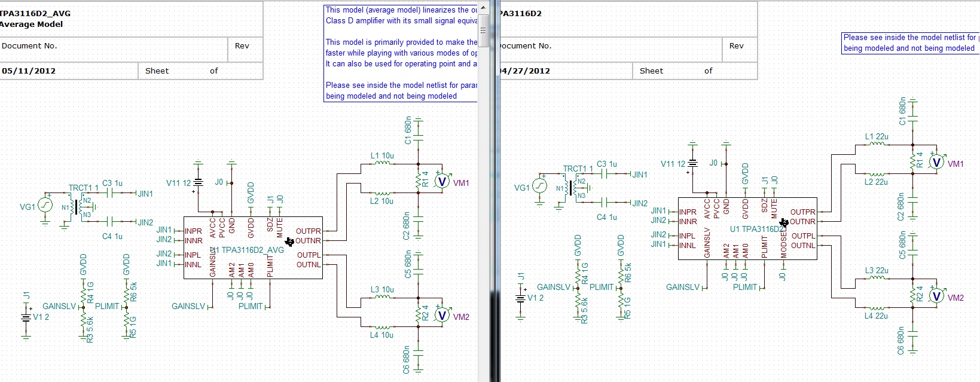Click TI logo on U1 TPA3116D2_AVG chip
Screen dimensions: 980x382
289,242
